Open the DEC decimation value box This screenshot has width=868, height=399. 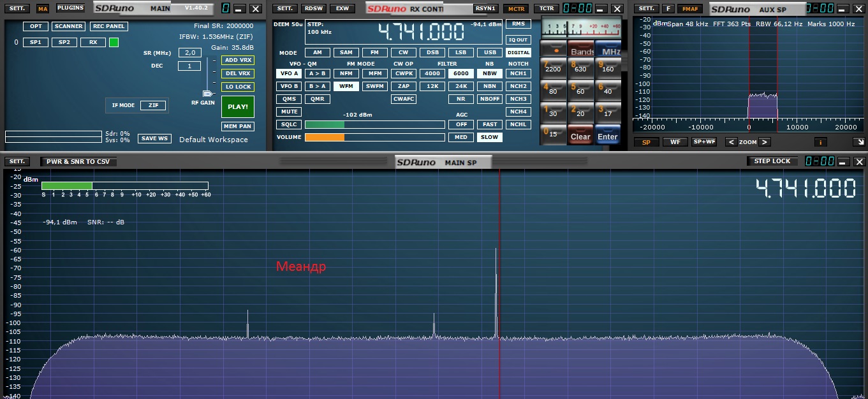189,66
